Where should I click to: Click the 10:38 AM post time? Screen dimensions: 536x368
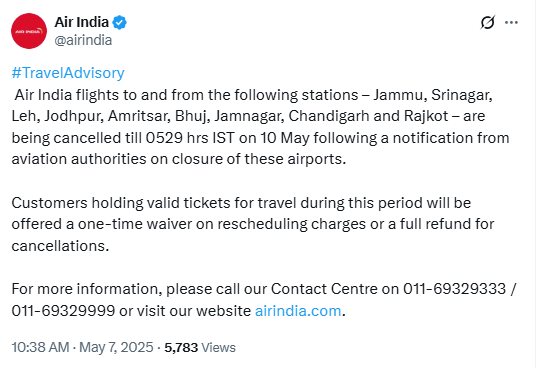(40, 347)
